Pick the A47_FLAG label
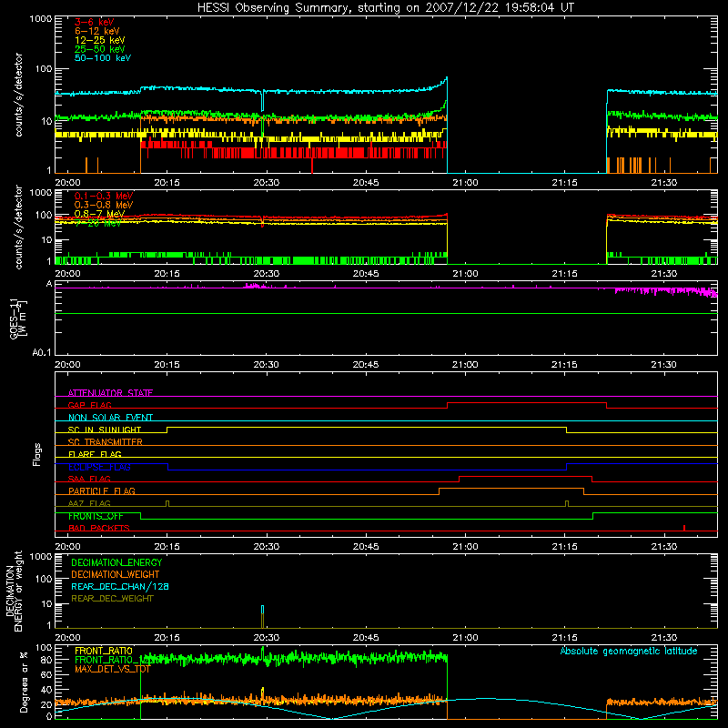Viewport: 728px width, 728px height. pos(89,503)
